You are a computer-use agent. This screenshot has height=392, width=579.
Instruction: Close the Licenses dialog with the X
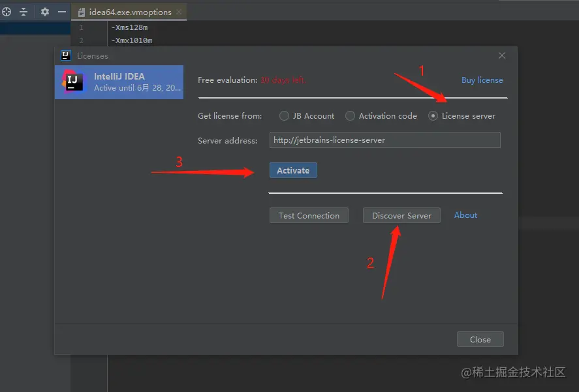[501, 55]
